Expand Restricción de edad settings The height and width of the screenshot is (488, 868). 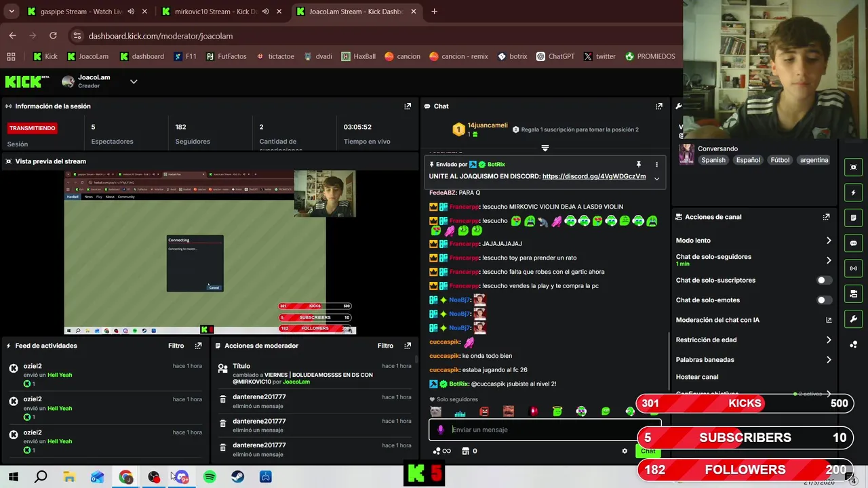[829, 340]
